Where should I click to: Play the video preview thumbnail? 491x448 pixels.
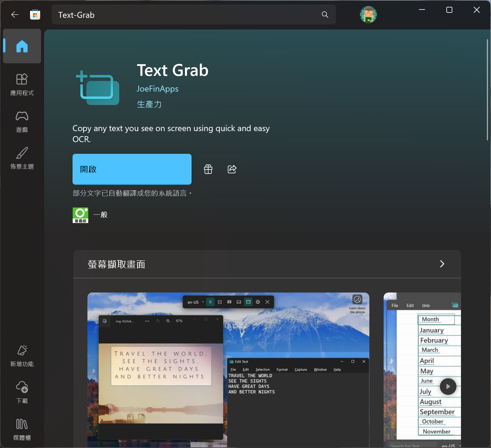pyautogui.click(x=448, y=386)
